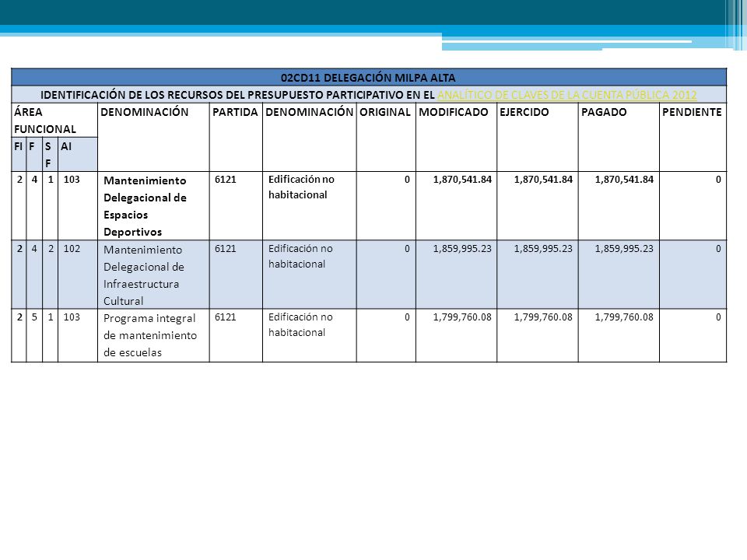Click the Modificado value 1,859,995.23
Image resolution: width=747 pixels, height=560 pixels.
[x=462, y=249]
